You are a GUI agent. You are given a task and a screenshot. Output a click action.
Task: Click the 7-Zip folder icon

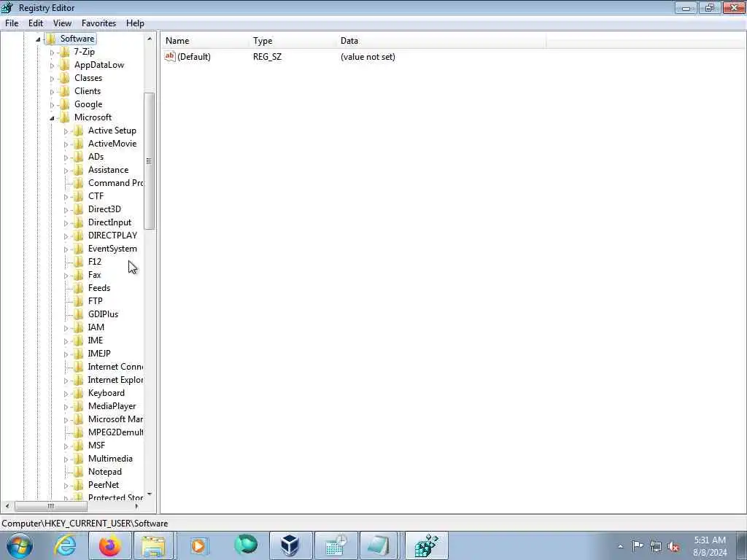pyautogui.click(x=65, y=52)
